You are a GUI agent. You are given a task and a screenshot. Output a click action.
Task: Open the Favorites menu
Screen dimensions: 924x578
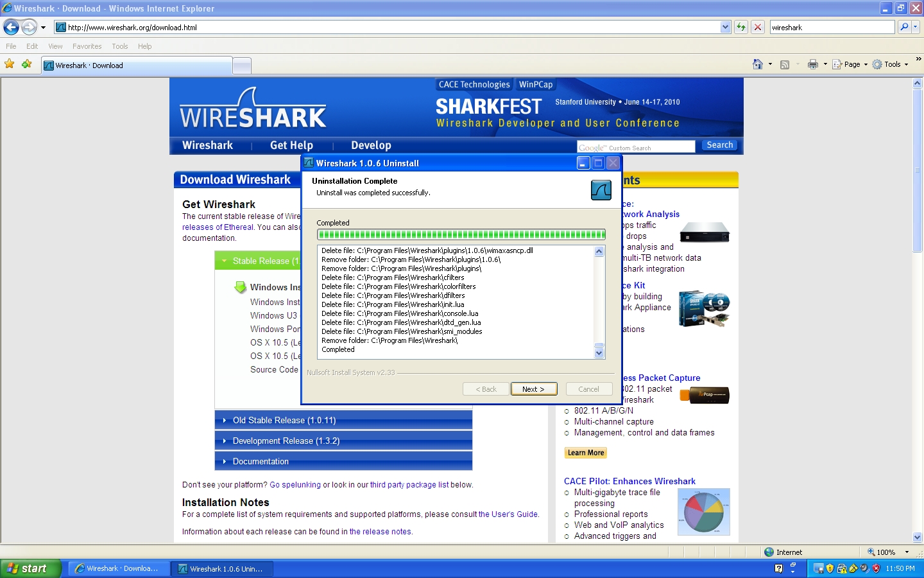click(87, 46)
